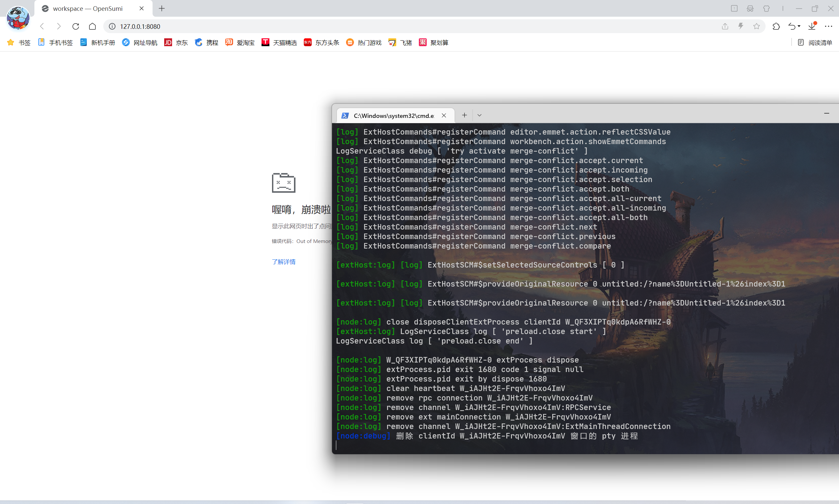This screenshot has width=839, height=504.
Task: Click the browser back arrow
Action: pyautogui.click(x=42, y=27)
